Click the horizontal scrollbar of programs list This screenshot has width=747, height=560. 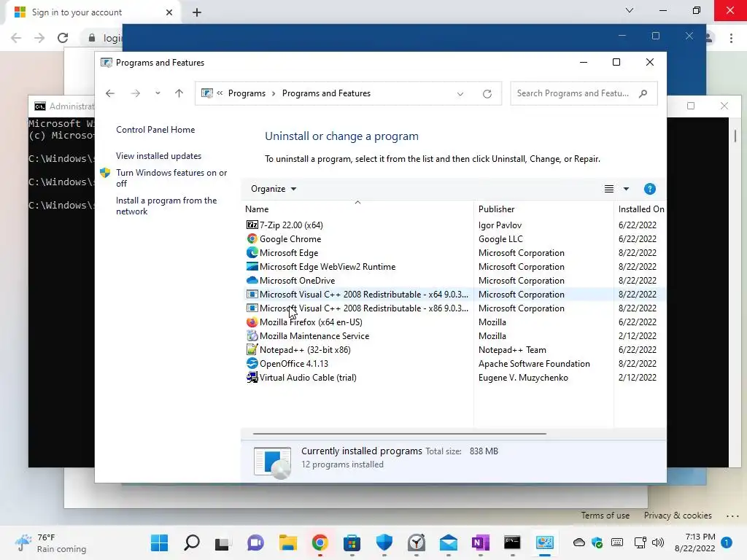pyautogui.click(x=399, y=434)
